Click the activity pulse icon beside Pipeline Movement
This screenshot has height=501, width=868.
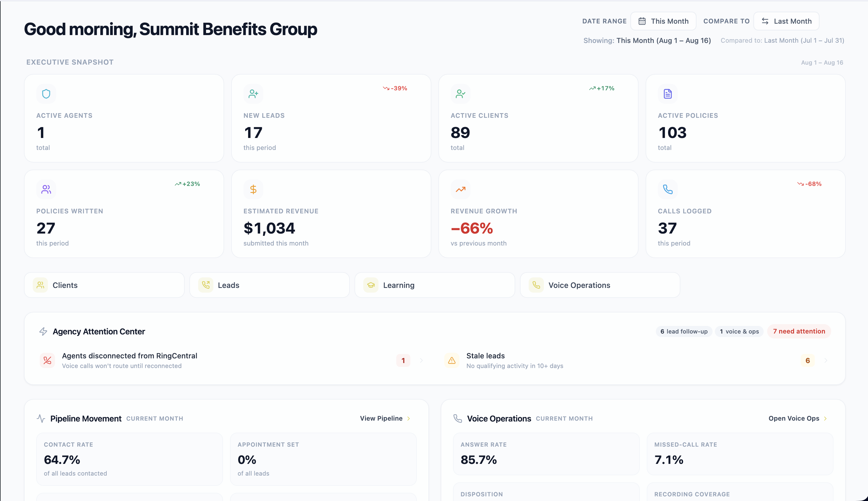(41, 418)
